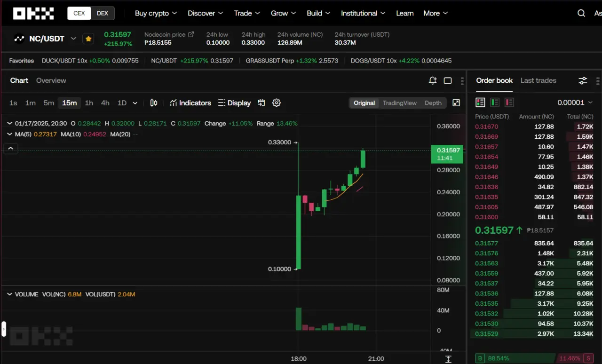The image size is (602, 364).
Task: Open DUCK/USDT 10x favorite
Action: pyautogui.click(x=90, y=61)
